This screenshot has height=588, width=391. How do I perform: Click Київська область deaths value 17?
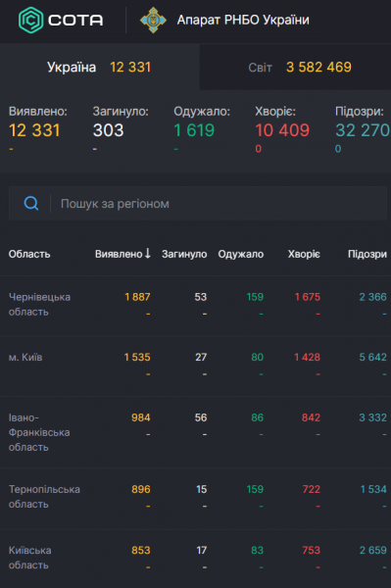click(202, 550)
